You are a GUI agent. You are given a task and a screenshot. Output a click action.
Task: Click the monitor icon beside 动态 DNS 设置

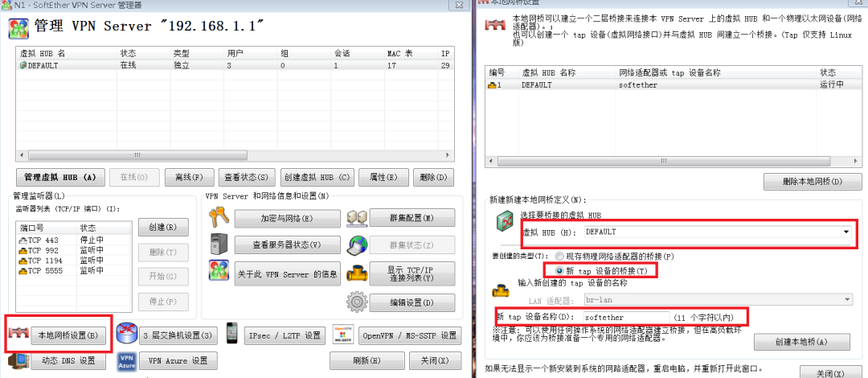tap(18, 361)
